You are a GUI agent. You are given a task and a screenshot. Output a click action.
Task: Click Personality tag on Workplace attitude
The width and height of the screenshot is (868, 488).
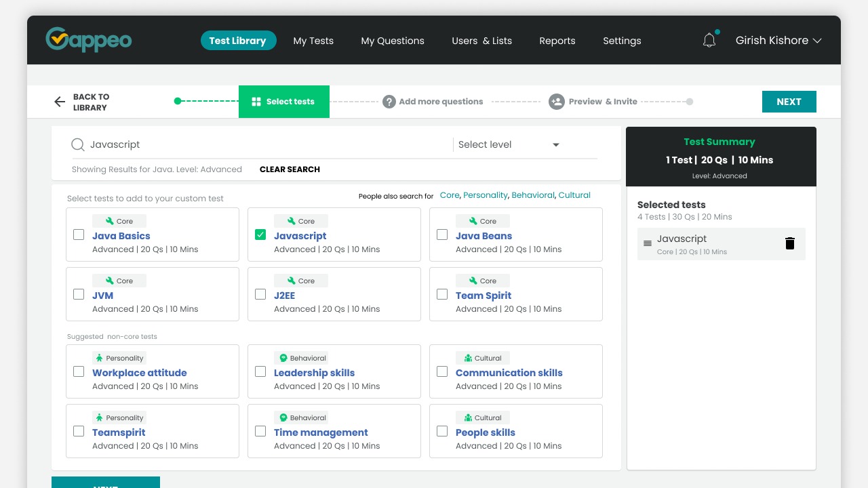click(119, 358)
